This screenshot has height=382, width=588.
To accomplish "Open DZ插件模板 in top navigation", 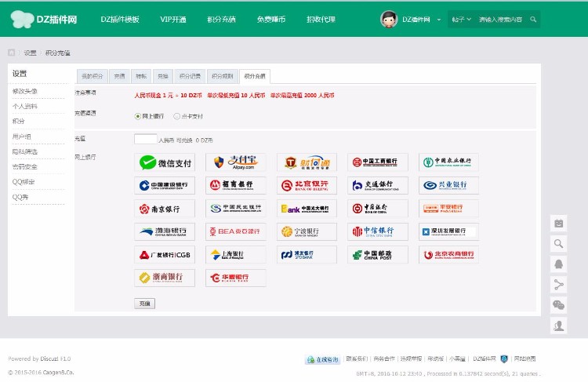I will [x=120, y=20].
